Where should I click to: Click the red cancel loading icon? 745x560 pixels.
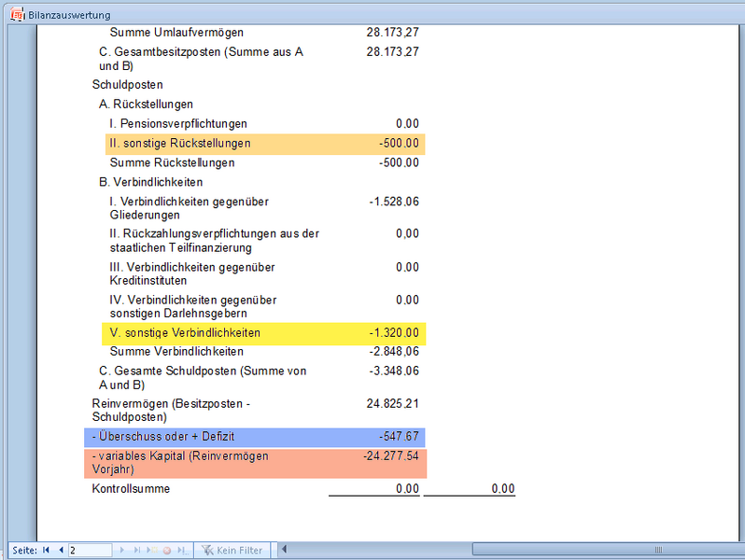pos(167,551)
